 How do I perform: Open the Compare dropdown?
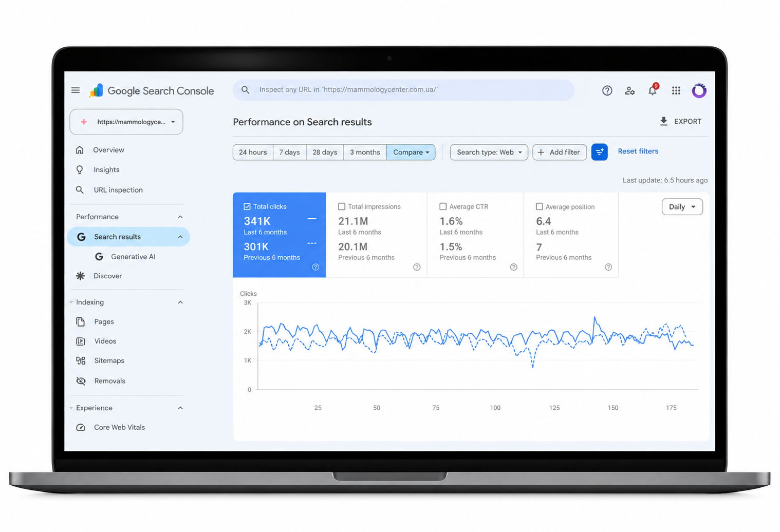[x=411, y=152]
